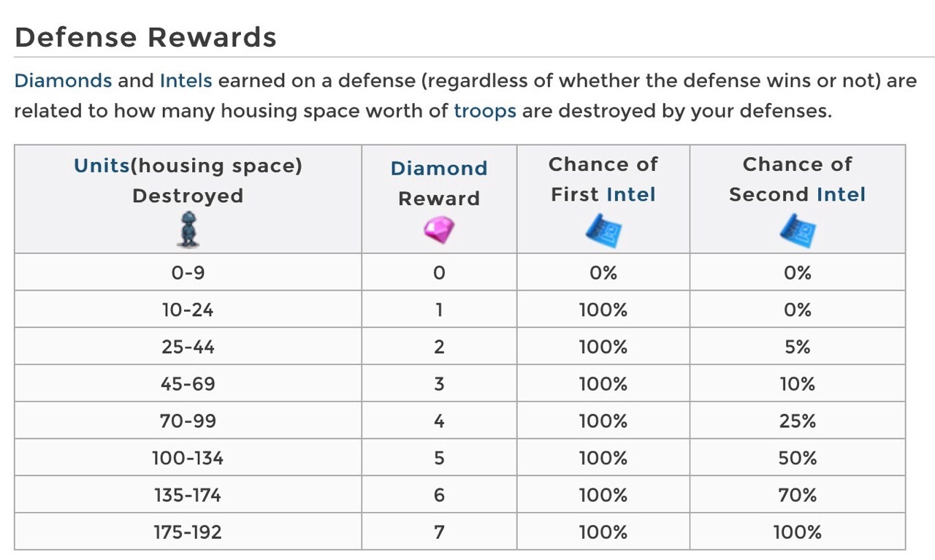Select the 175-192 units destroyed cell
This screenshot has height=560, width=935.
188,532
